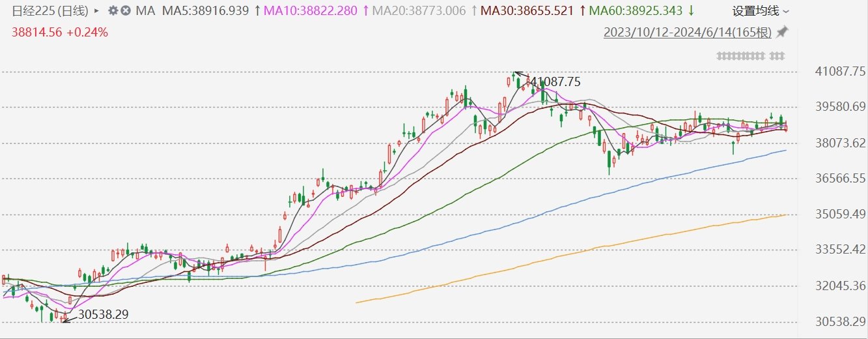Click the dark red MA30 value label
Image resolution: width=868 pixels, height=339 pixels.
tap(526, 11)
